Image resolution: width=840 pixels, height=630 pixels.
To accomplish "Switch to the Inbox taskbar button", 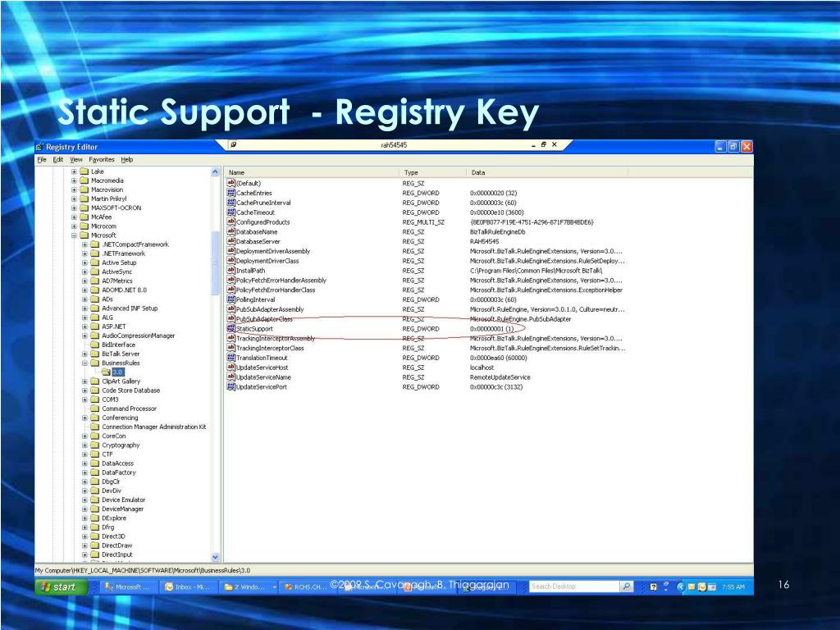I will coord(190,587).
